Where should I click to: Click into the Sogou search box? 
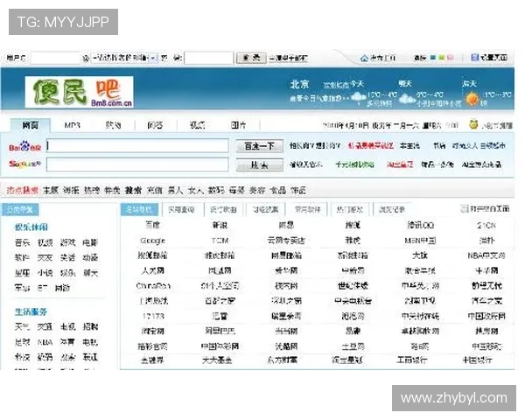tap(137, 164)
